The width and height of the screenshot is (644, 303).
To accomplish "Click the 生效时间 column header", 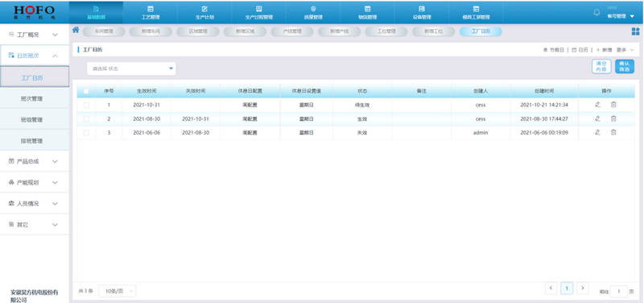I will (147, 91).
